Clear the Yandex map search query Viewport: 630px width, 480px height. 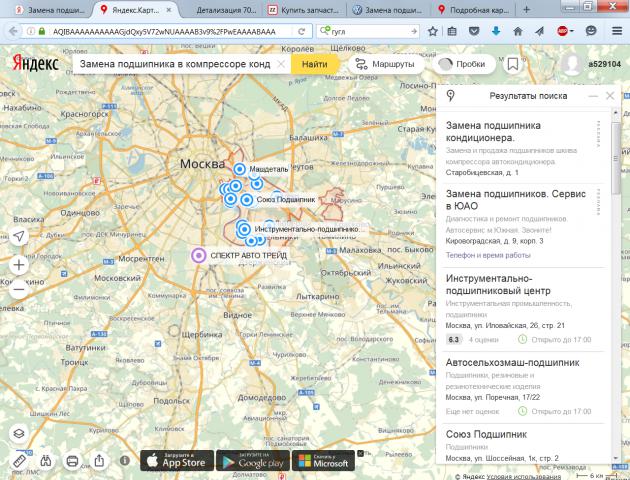tap(281, 64)
